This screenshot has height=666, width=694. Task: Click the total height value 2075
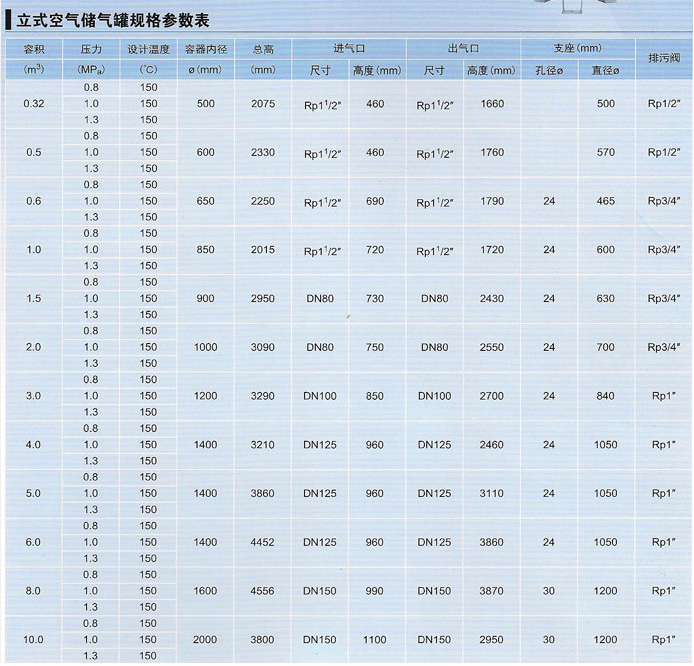(263, 104)
